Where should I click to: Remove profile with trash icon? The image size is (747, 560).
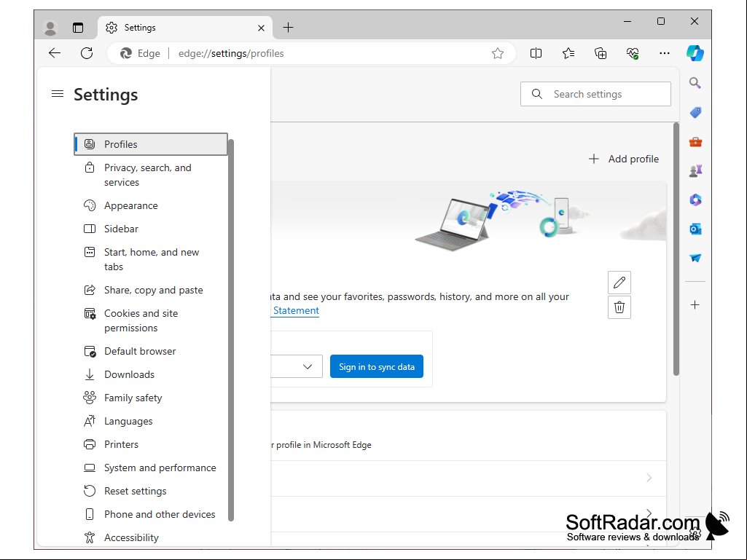pos(619,307)
